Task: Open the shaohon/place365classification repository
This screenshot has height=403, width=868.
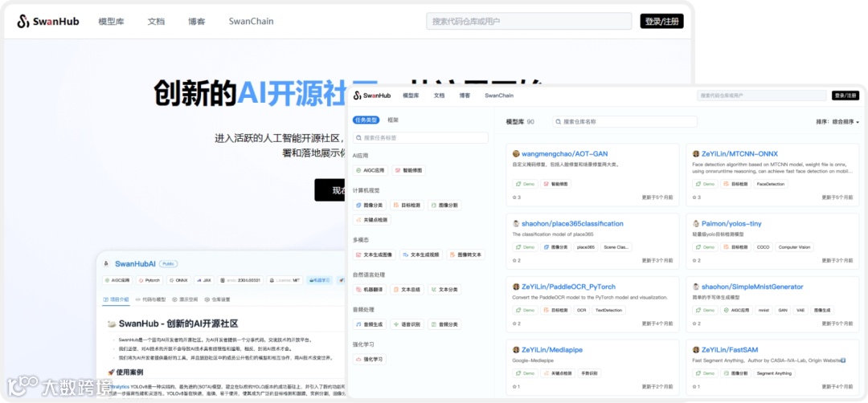Action: click(572, 224)
